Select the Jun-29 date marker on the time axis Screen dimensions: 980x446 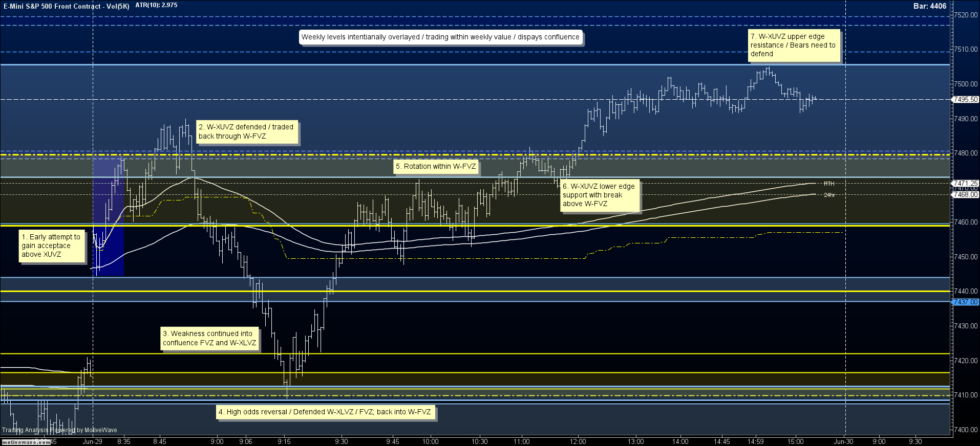93,442
